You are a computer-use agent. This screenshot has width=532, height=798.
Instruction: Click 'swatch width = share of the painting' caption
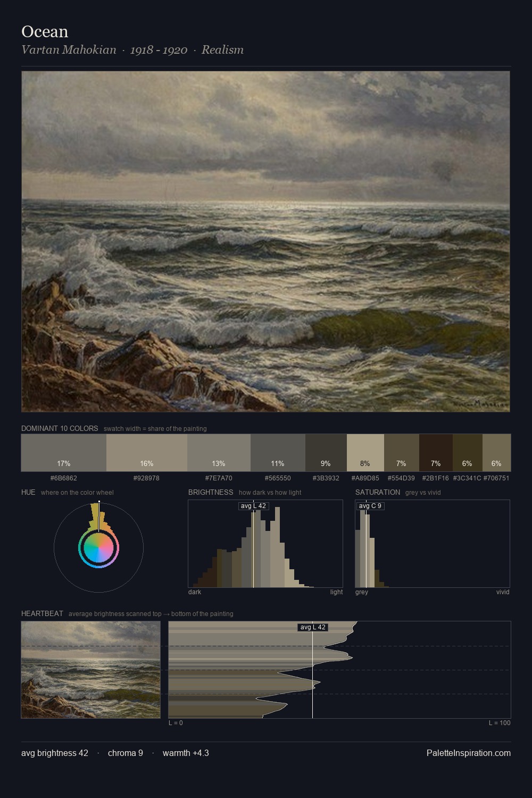coord(155,429)
